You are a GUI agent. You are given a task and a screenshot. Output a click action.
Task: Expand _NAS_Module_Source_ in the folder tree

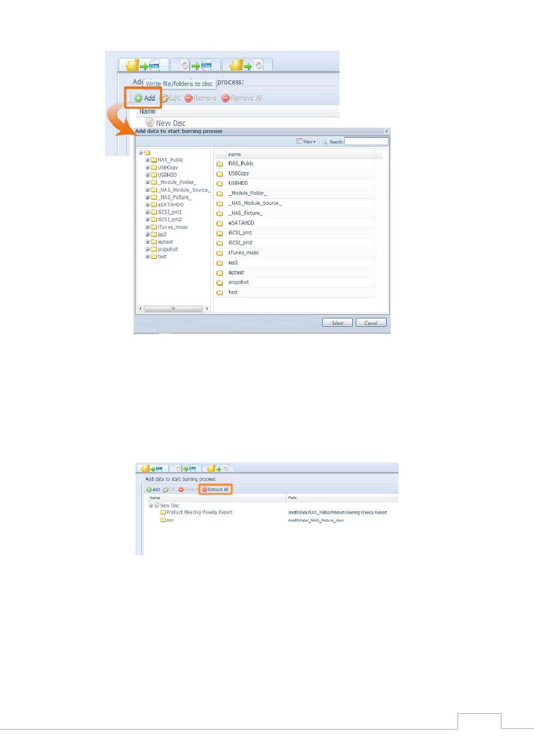pos(147,190)
